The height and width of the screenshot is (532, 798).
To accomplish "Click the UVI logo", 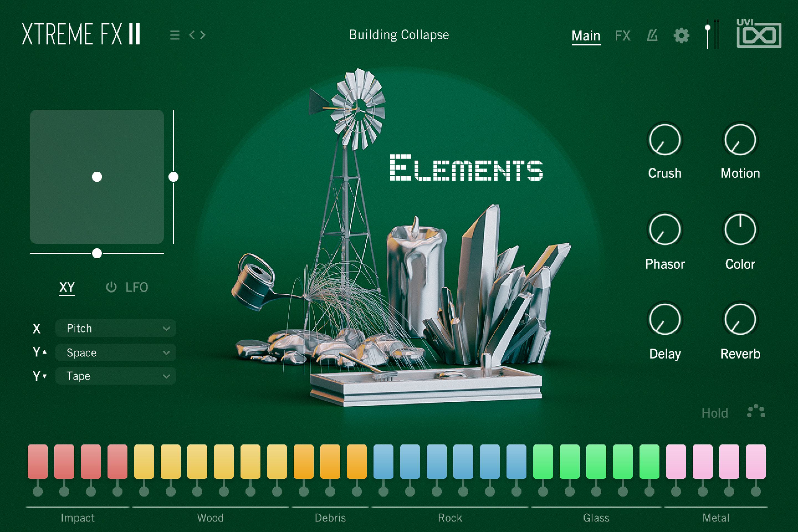I will [759, 33].
